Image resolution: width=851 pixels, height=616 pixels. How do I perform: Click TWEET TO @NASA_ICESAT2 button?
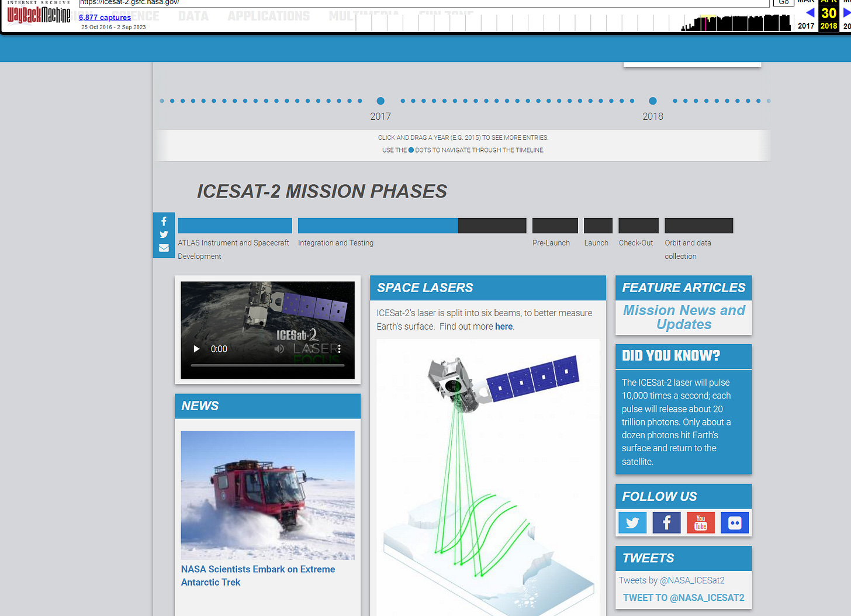(684, 598)
